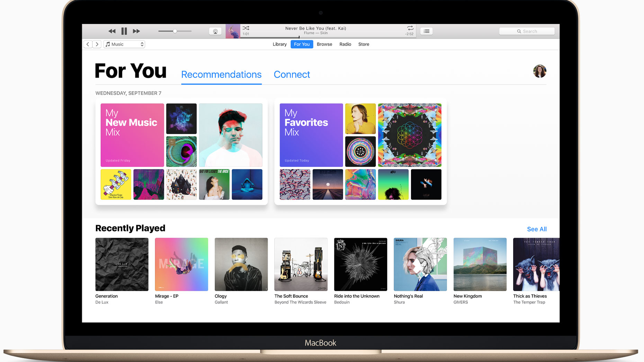Click The Temper Trap artist name
This screenshot has width=644, height=362.
tap(529, 302)
